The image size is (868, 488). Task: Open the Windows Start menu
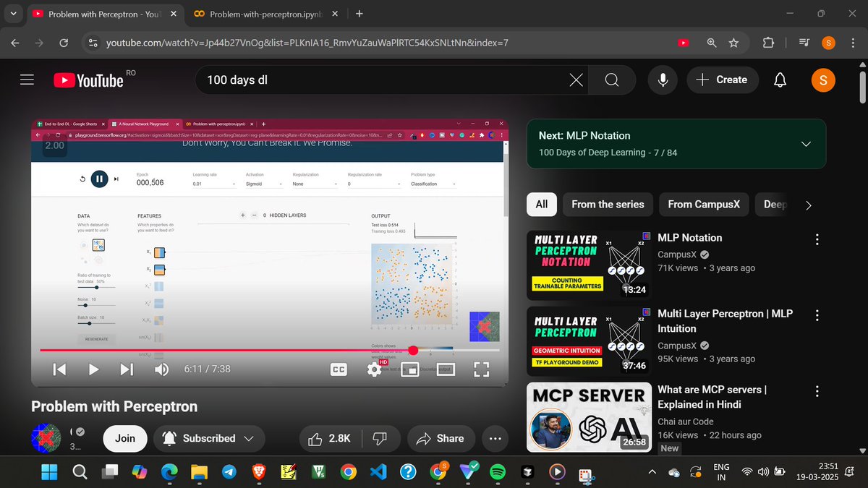[48, 472]
